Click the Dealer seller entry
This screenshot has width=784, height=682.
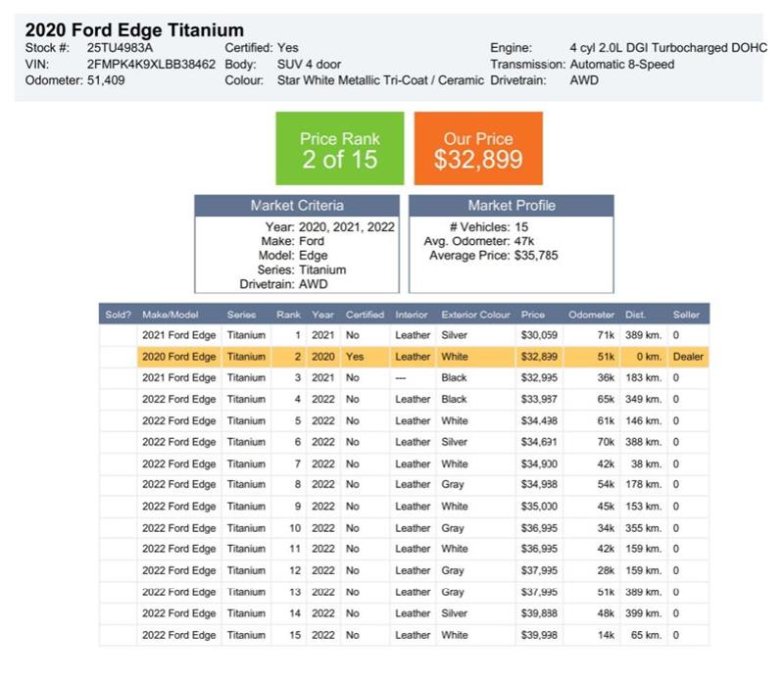coord(687,357)
